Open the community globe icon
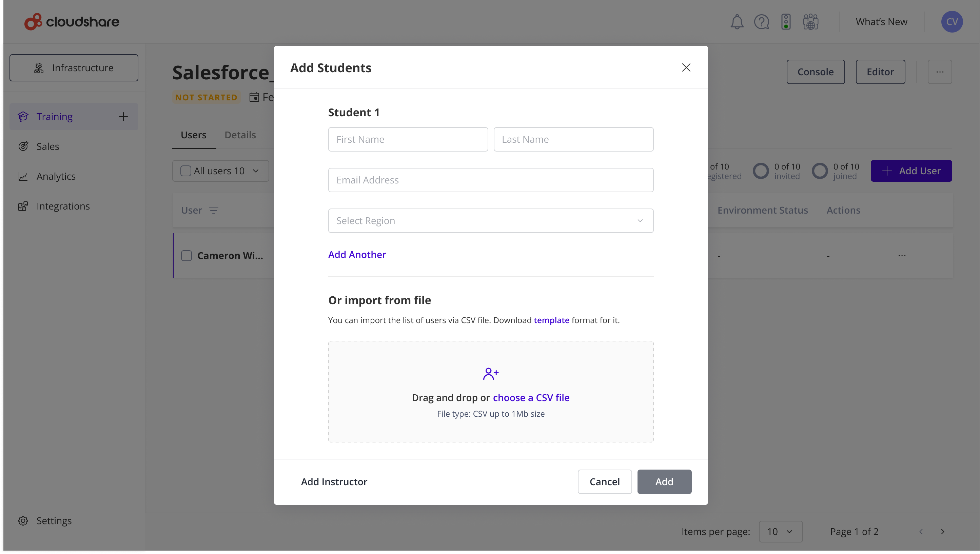 pos(811,22)
